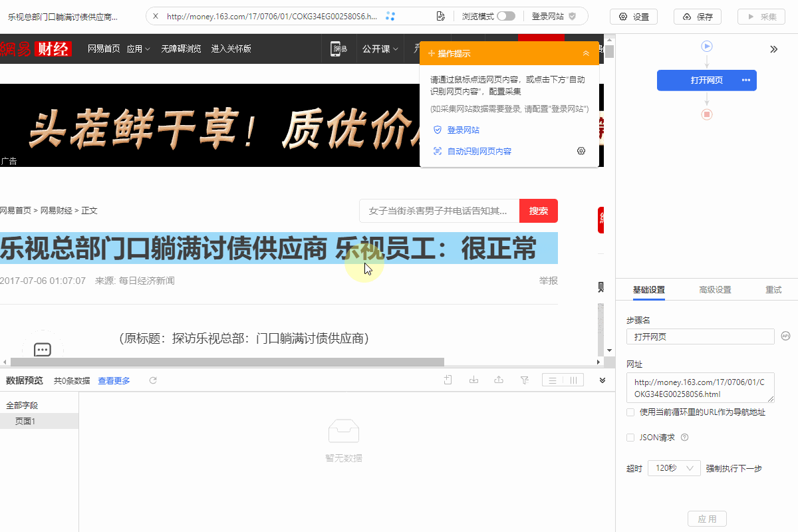This screenshot has height=532, width=798.
Task: Click 自动识别网页内容 link
Action: [x=479, y=152]
